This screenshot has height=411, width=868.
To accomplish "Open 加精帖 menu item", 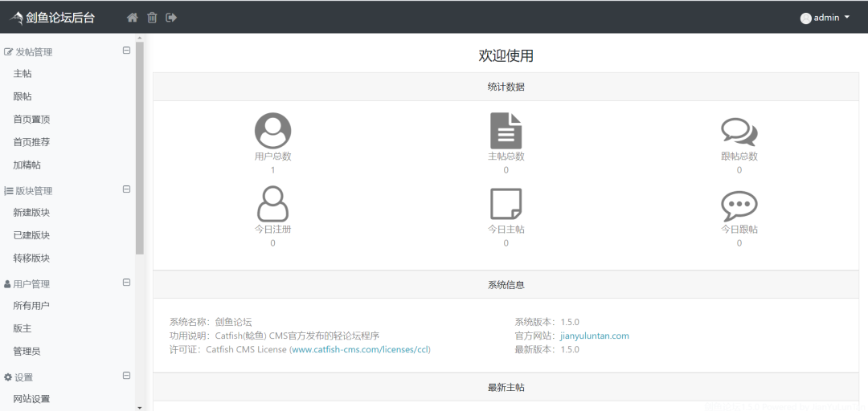I will pyautogui.click(x=27, y=165).
